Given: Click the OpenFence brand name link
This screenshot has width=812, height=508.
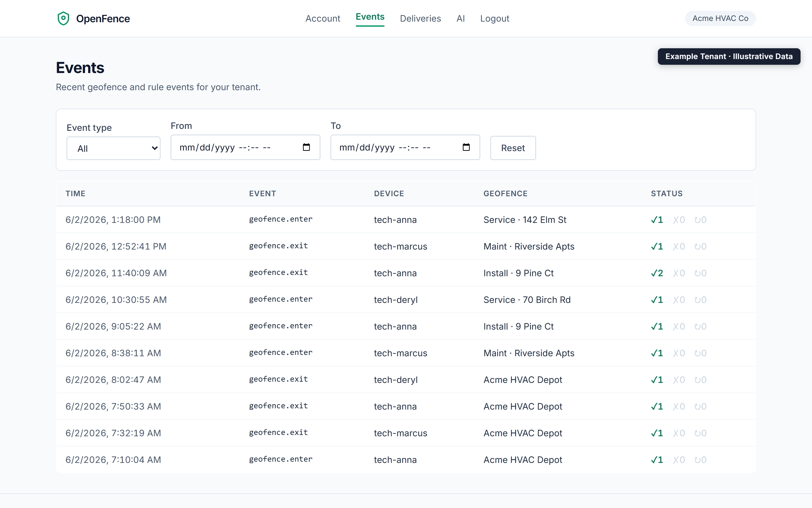Looking at the screenshot, I should click(x=103, y=18).
